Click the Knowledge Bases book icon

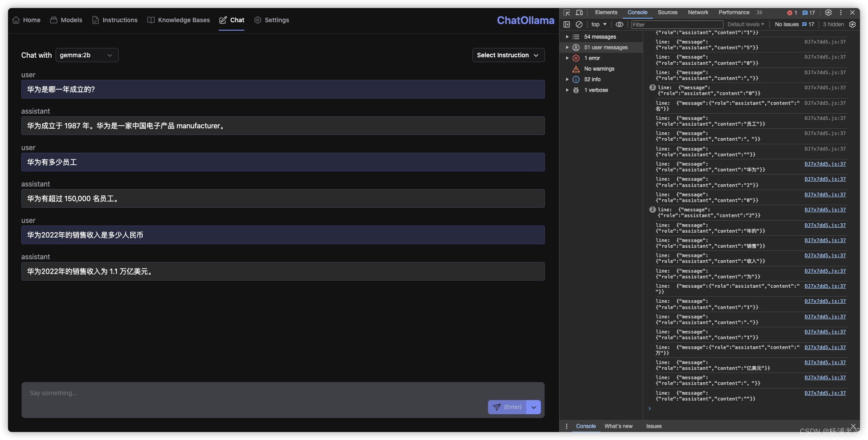[x=151, y=20]
